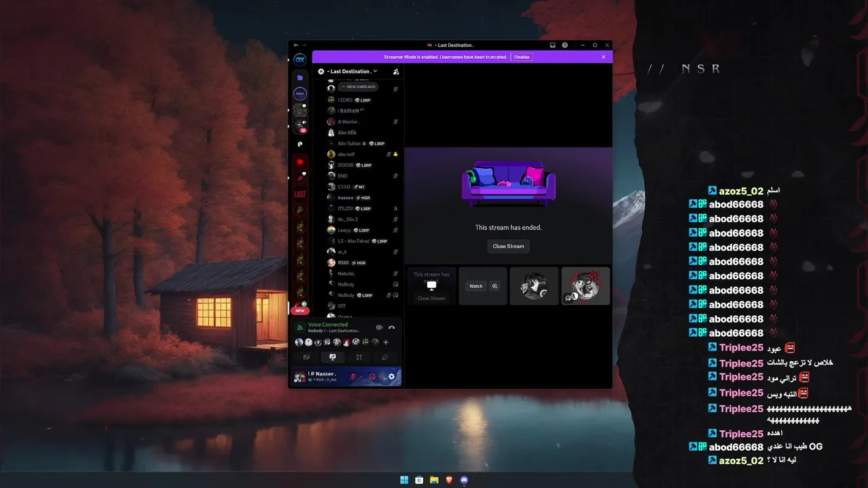Select voice member OIT
Image resolution: width=868 pixels, height=488 pixels.
363,306
